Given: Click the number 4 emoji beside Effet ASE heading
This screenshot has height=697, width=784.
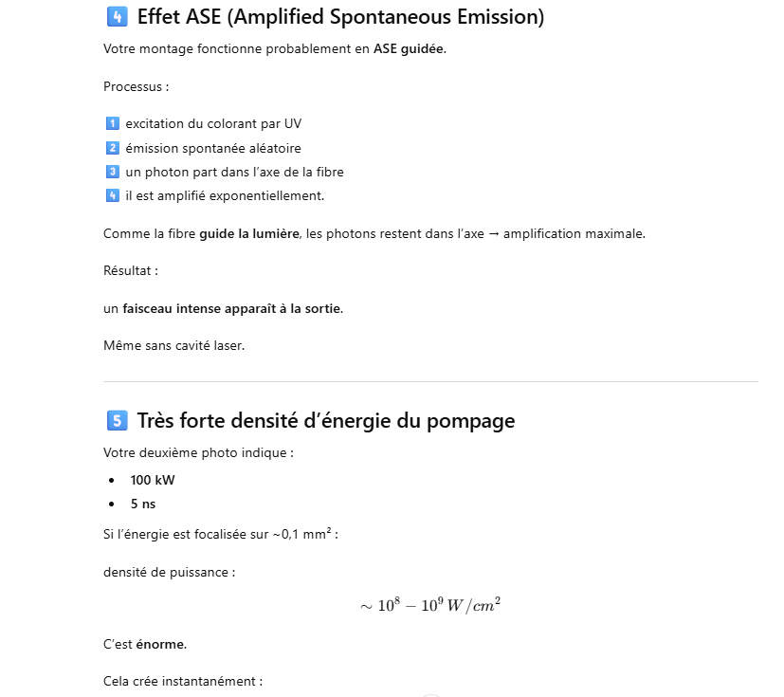Looking at the screenshot, I should [x=116, y=17].
